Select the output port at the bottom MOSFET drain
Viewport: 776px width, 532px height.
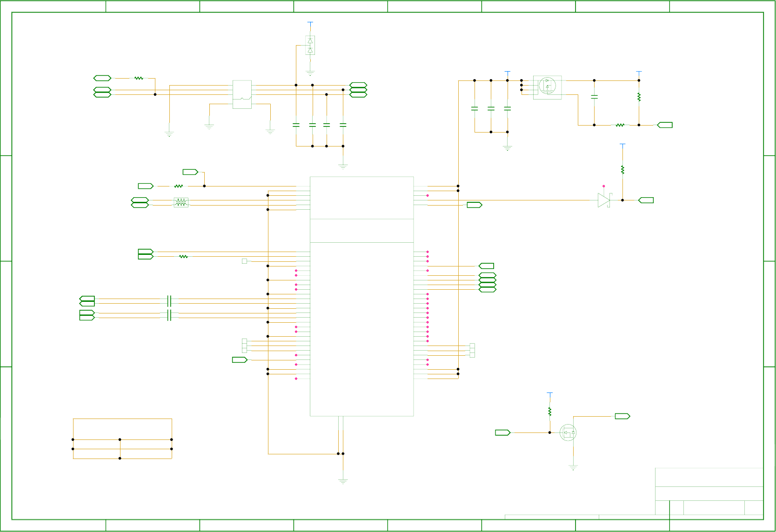tap(622, 416)
